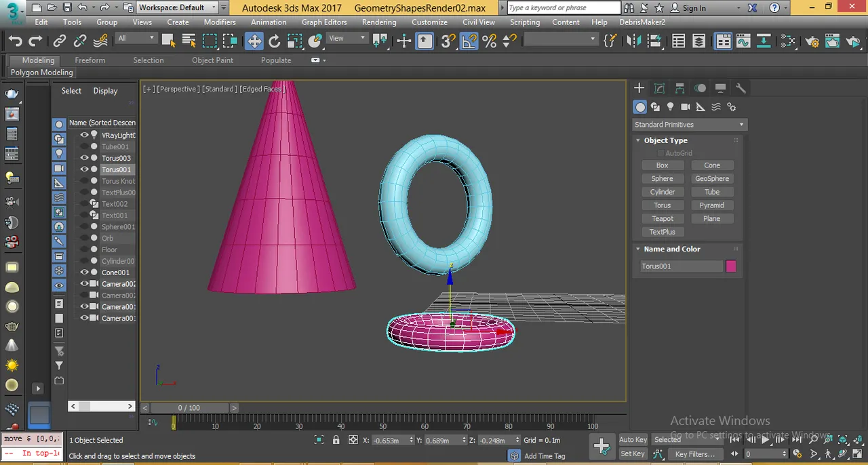This screenshot has width=868, height=465.
Task: Hide Cone001 using its eye icon
Action: point(85,272)
